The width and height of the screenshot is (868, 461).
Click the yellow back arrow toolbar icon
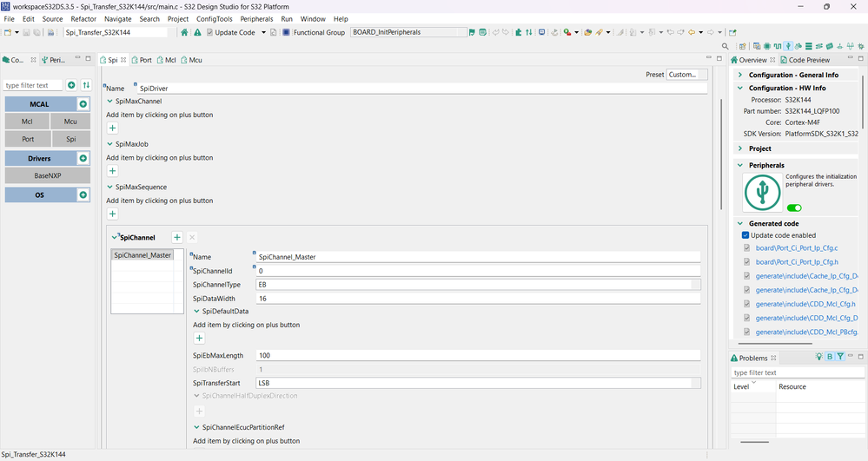(x=692, y=32)
